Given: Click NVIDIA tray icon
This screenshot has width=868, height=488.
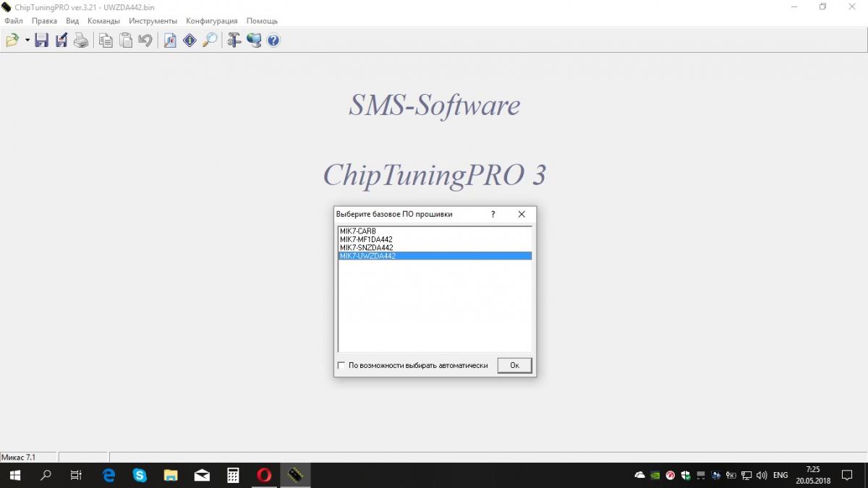Looking at the screenshot, I should (655, 476).
